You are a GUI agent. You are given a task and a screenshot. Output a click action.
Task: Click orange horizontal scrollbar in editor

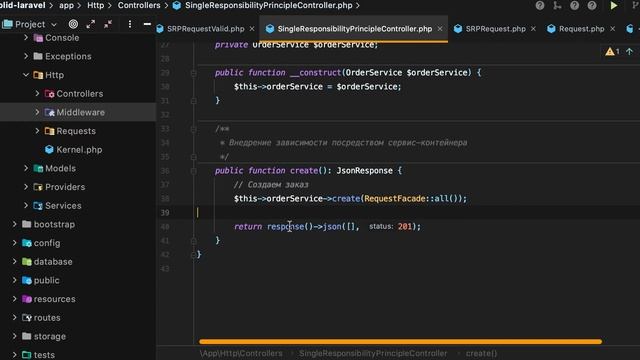(x=400, y=342)
